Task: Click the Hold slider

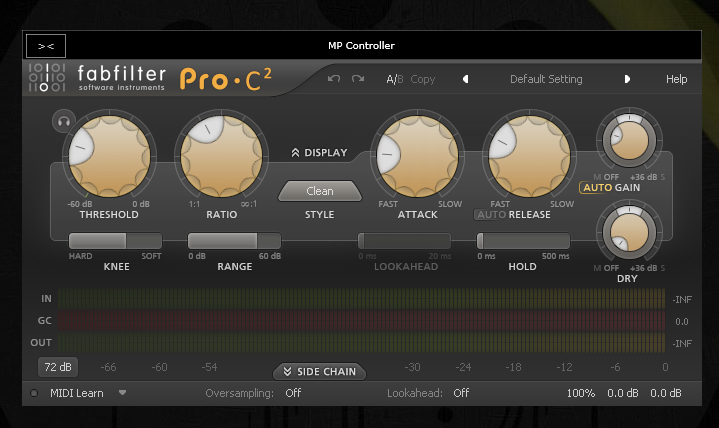Action: click(523, 240)
